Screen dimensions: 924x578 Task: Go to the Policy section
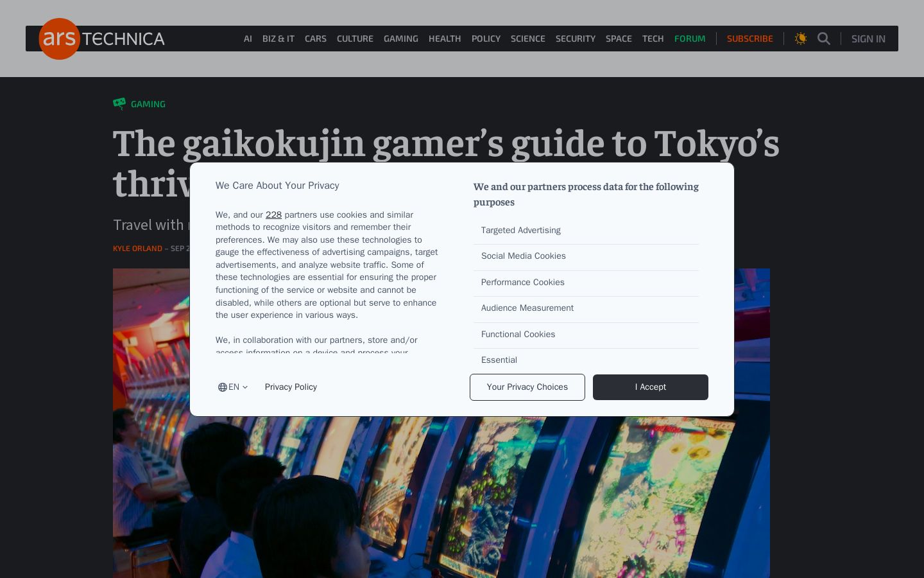(x=486, y=39)
